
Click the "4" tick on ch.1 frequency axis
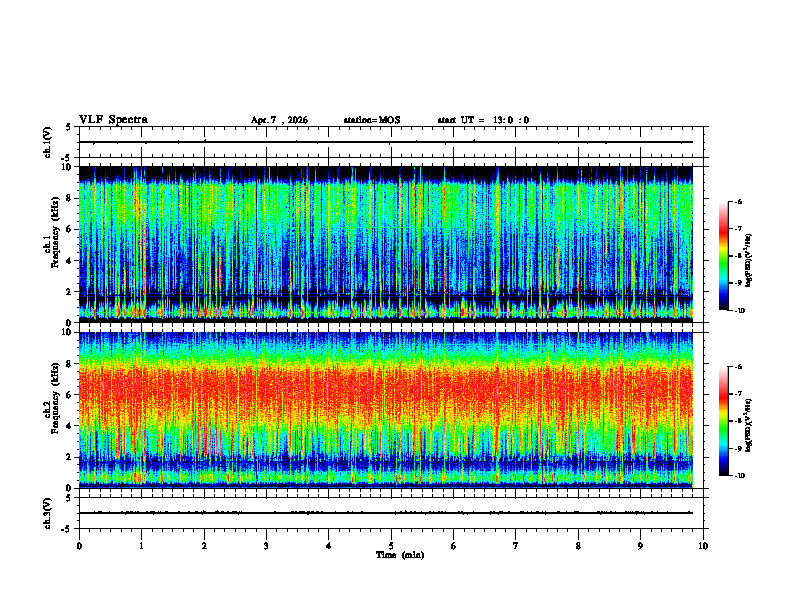pos(69,261)
